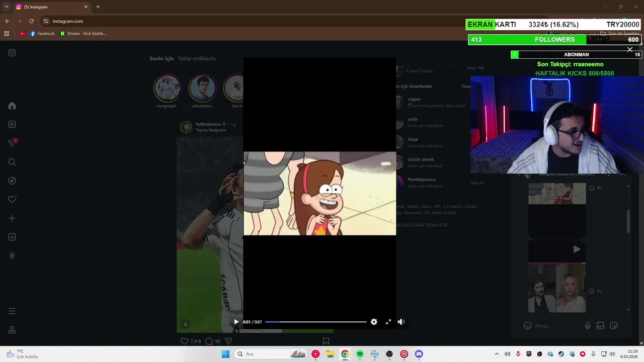644x362 pixels.
Task: Open the suggested profile cagan
Action: pos(414,99)
